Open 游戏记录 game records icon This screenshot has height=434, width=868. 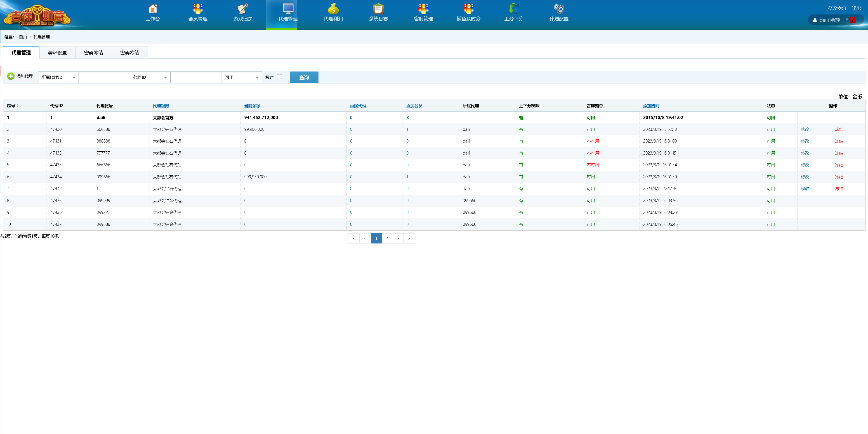[x=243, y=9]
